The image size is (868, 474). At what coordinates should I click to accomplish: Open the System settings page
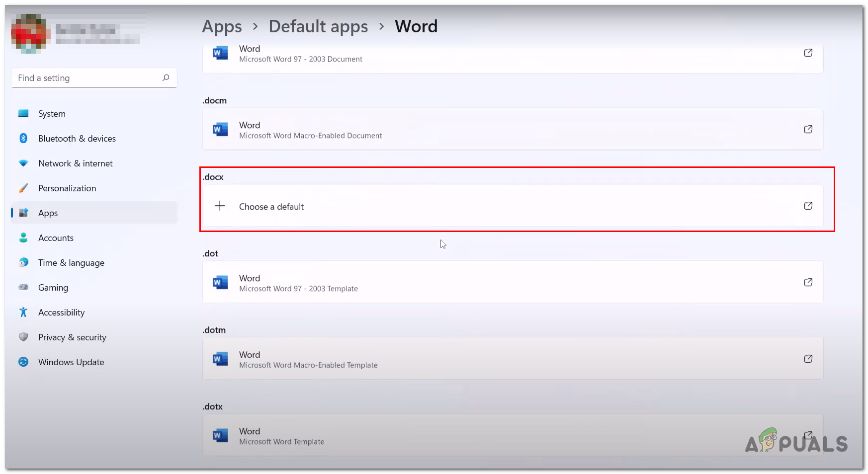point(52,114)
